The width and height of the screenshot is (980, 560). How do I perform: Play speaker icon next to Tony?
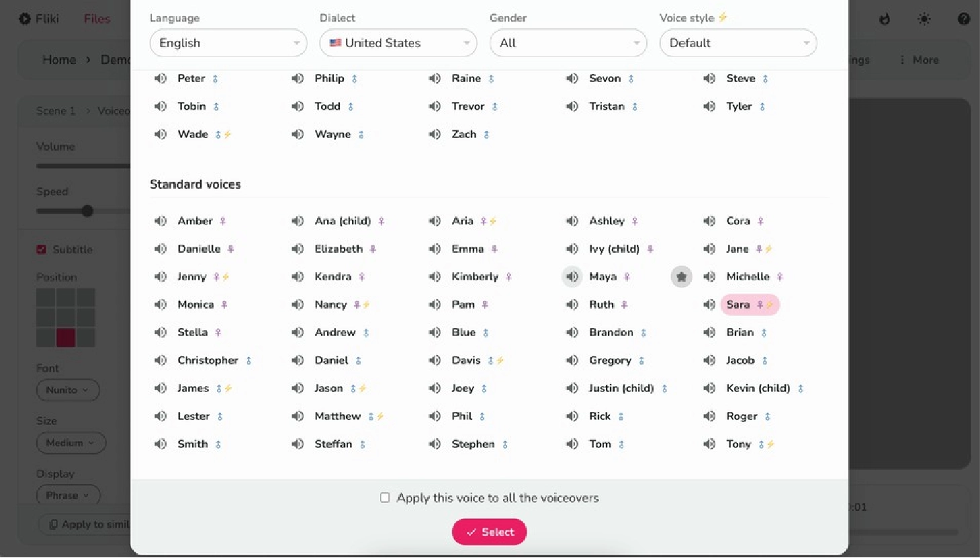709,444
